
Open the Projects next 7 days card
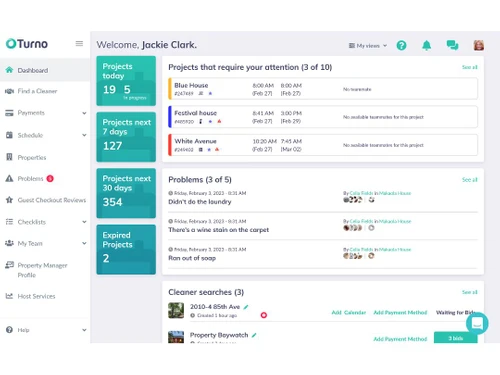tap(126, 137)
